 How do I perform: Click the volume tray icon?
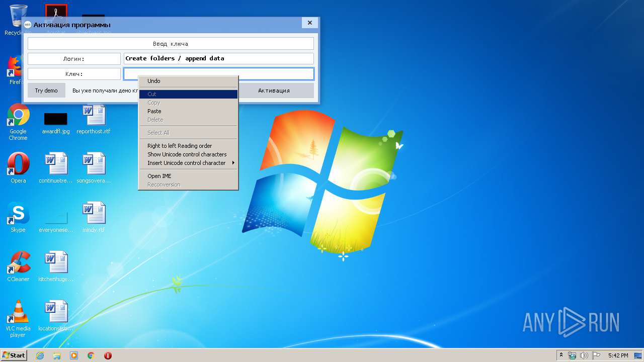[584, 355]
